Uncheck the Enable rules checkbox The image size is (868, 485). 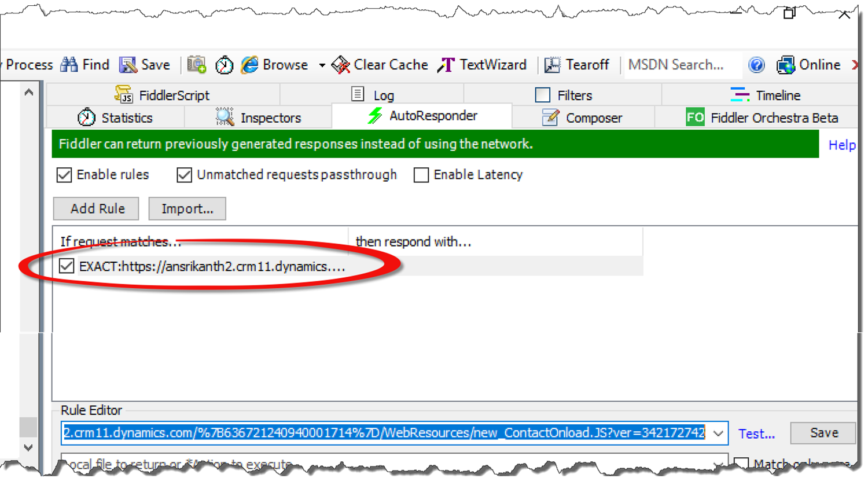[64, 175]
